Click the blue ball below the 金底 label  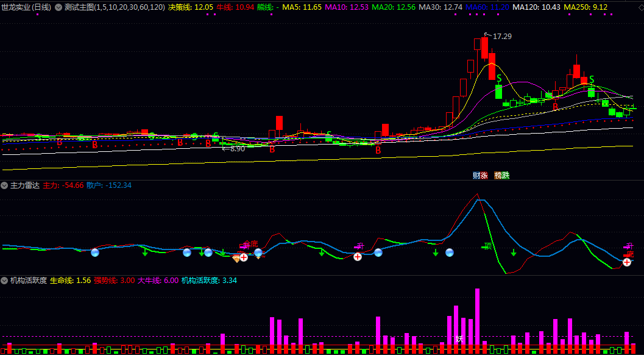pos(258,253)
